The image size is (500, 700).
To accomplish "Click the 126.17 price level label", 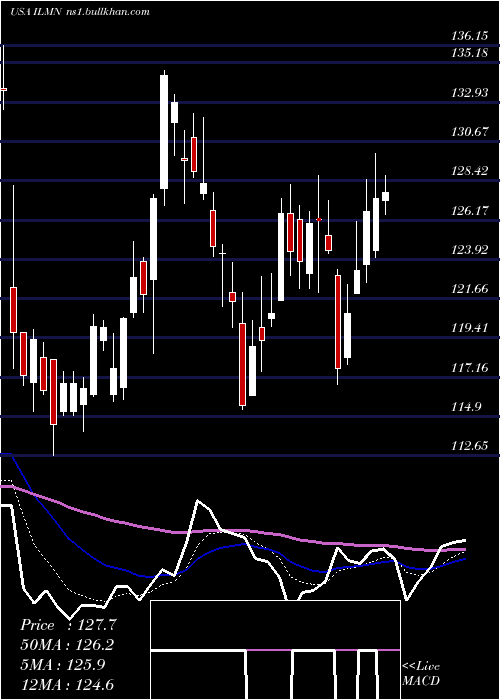I will tap(470, 210).
